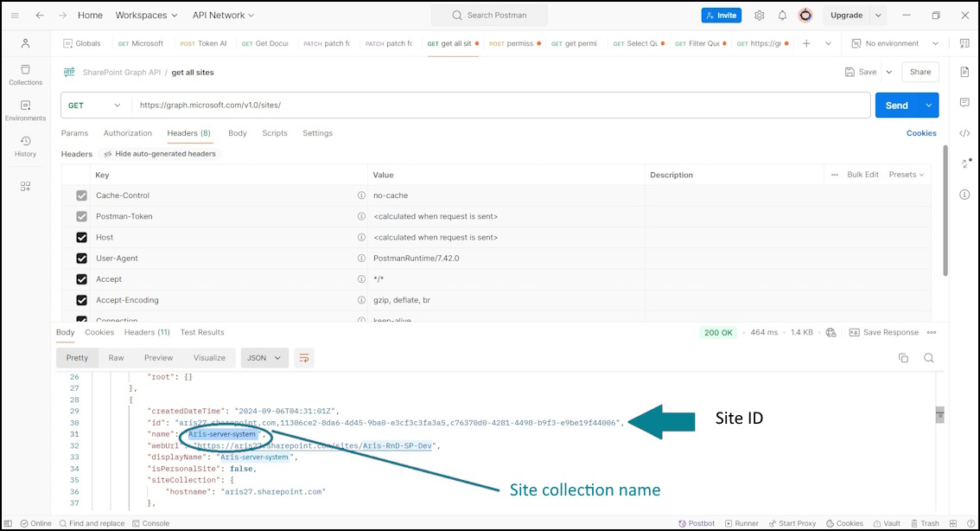Open the configure workspace sidebar icon
This screenshot has height=531, width=980.
tap(25, 187)
